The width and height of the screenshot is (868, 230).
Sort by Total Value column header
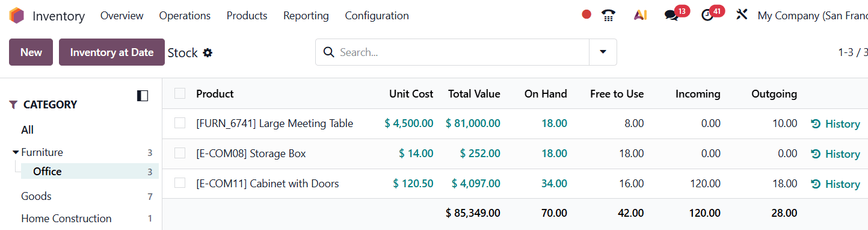(x=474, y=94)
